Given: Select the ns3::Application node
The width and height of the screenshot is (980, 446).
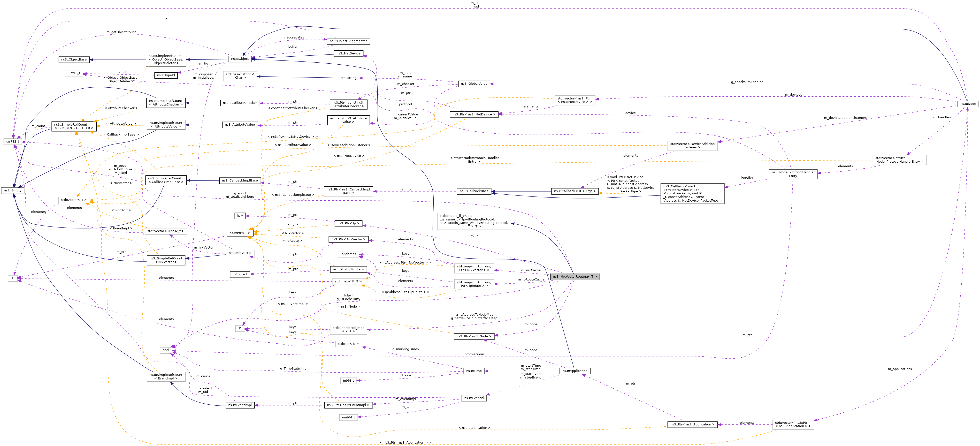Looking at the screenshot, I should [575, 371].
